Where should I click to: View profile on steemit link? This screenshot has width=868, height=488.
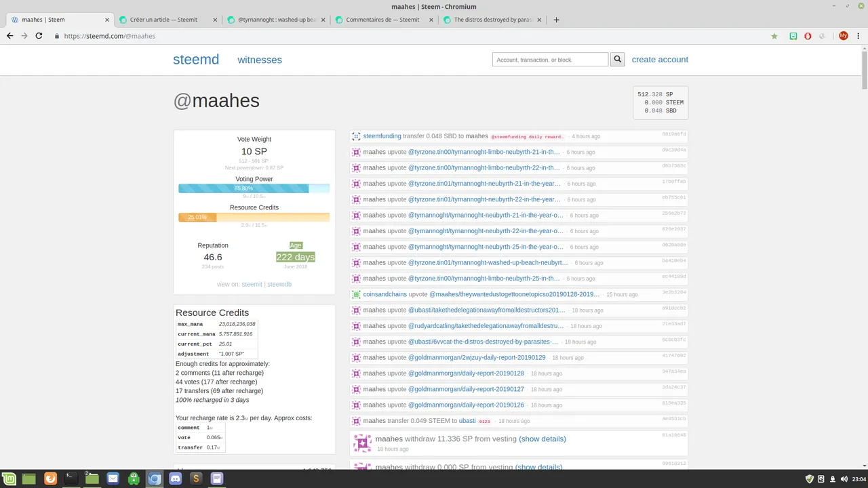252,284
